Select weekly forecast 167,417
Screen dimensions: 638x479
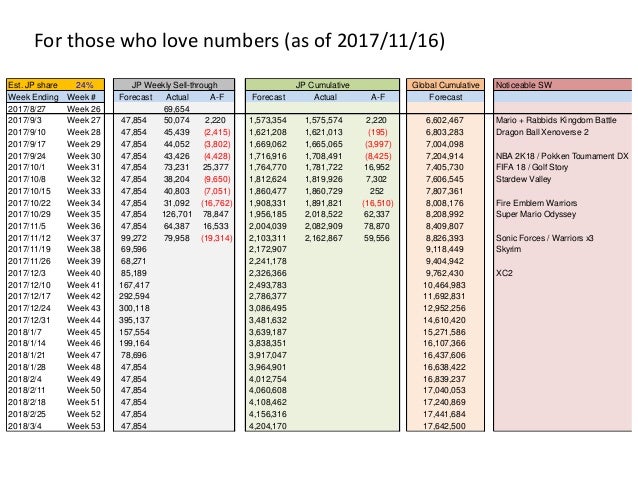(x=134, y=285)
